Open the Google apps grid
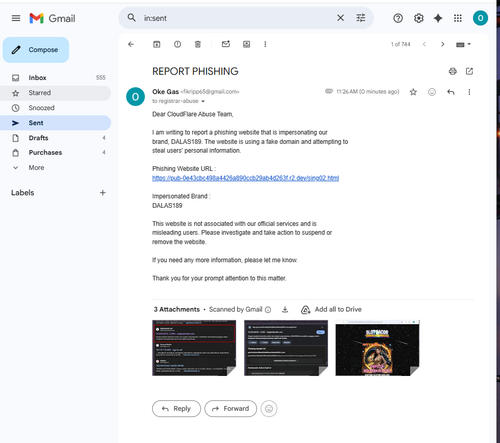 click(458, 18)
